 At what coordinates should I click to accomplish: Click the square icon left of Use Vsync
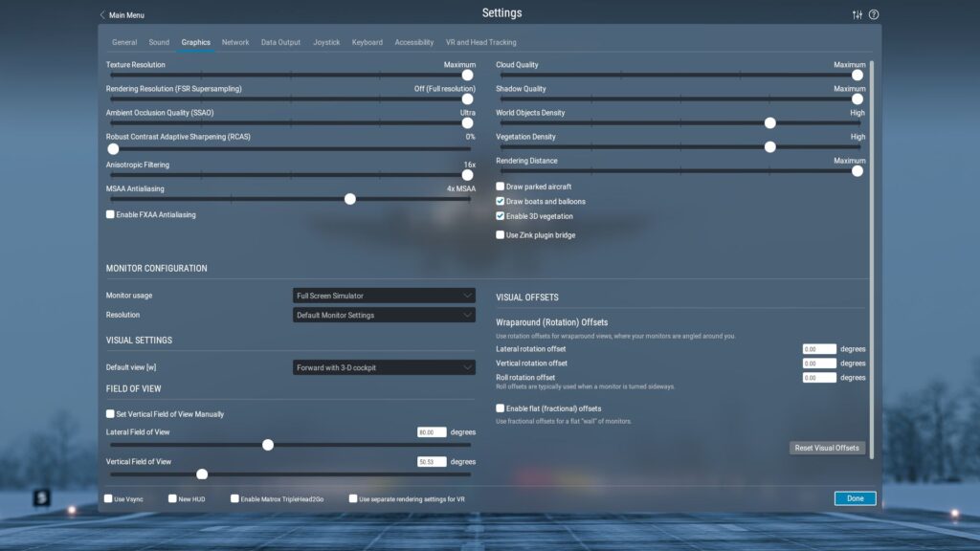[42, 498]
